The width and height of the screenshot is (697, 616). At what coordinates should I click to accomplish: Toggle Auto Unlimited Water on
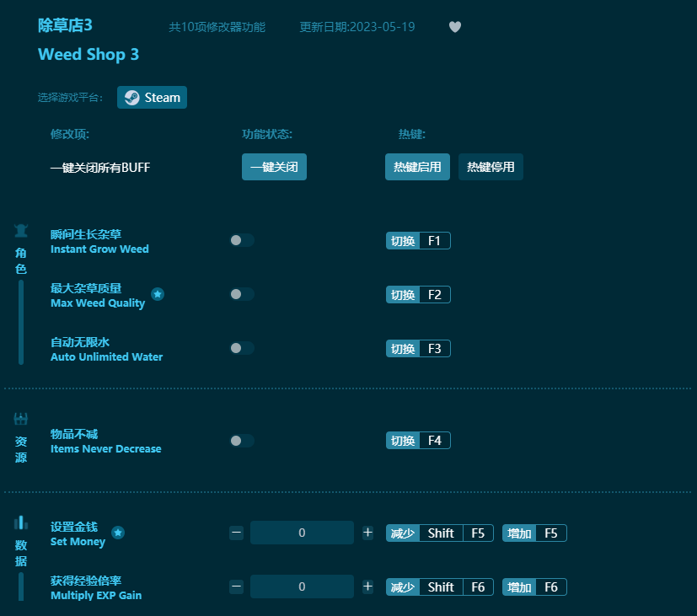coord(242,348)
